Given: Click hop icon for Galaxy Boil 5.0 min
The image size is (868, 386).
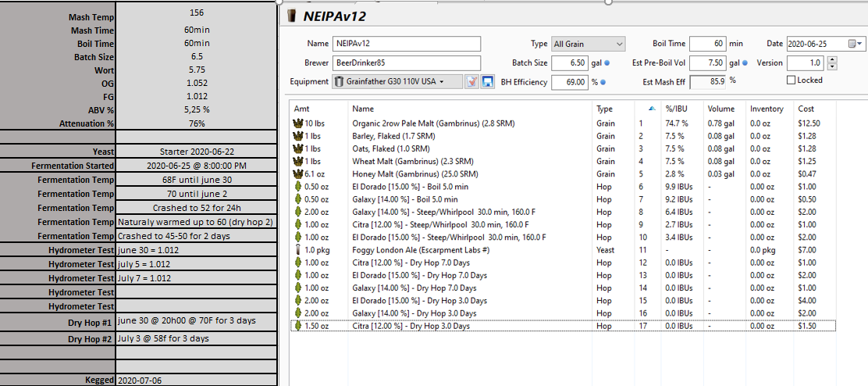Looking at the screenshot, I should pyautogui.click(x=298, y=199).
